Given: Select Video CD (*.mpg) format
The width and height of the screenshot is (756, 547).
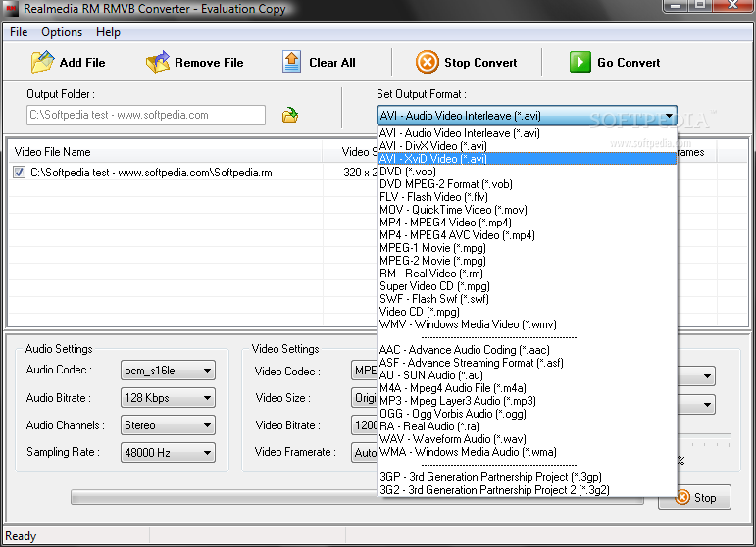Looking at the screenshot, I should [527, 312].
